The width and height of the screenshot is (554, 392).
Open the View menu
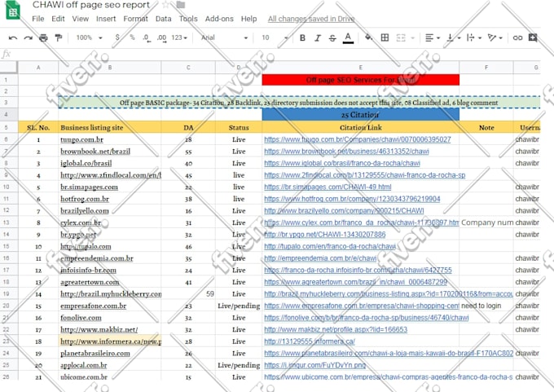[x=80, y=19]
